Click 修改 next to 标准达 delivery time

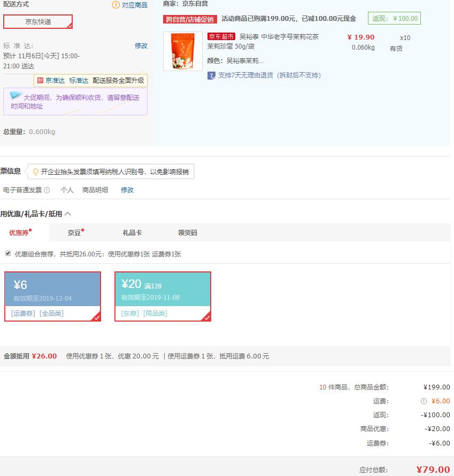coord(141,46)
